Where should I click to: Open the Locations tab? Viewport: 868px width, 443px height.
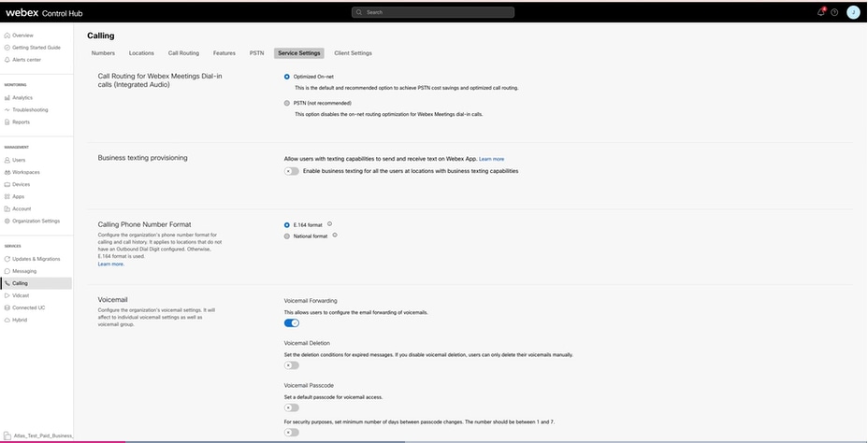click(141, 53)
